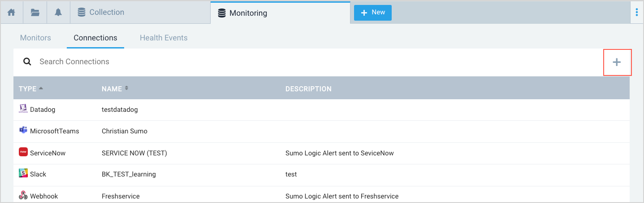This screenshot has height=203, width=644.
Task: Open the Freshservice webhook connection
Action: pos(121,196)
